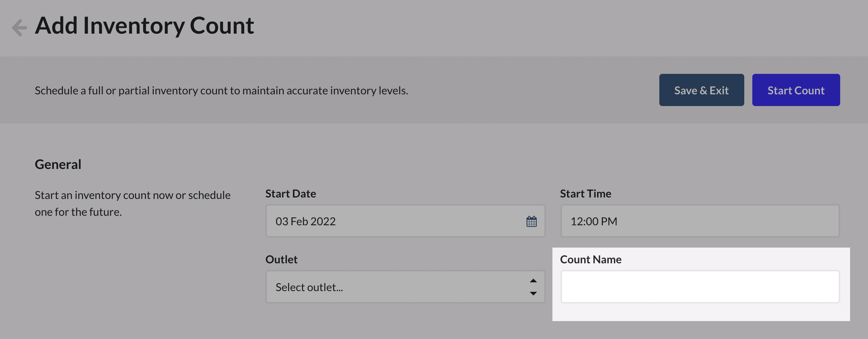Click the spinner stepper on Select outlet
This screenshot has height=339, width=868.
(x=534, y=287)
